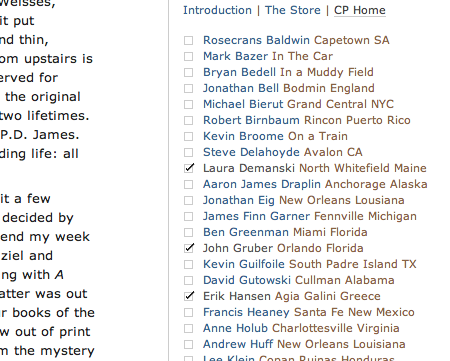Enable the Kevin Broome On a Train checkbox
This screenshot has height=361, width=450.
point(189,136)
